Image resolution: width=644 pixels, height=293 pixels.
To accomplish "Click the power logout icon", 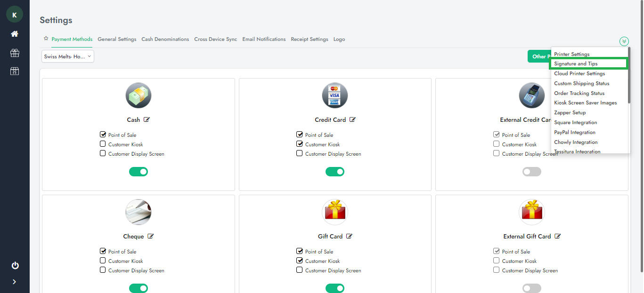I will pos(15,266).
